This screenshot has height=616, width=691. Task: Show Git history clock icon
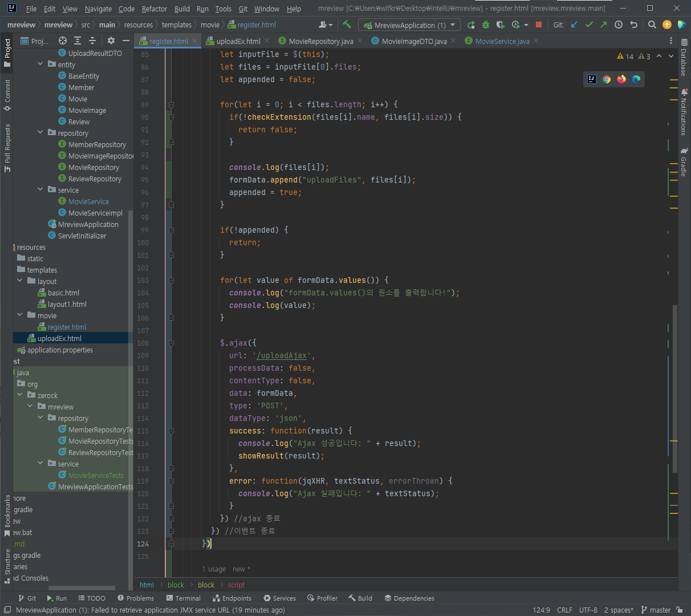[x=619, y=25]
